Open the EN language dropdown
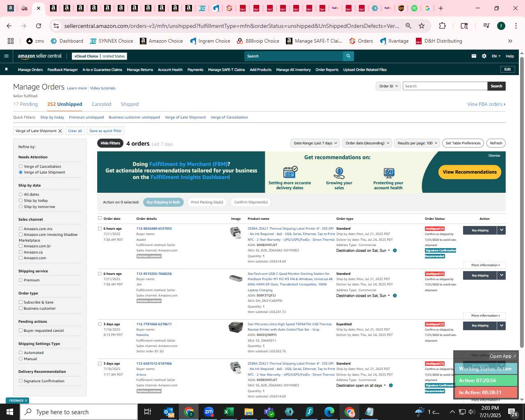525x420 pixels. 496,56
